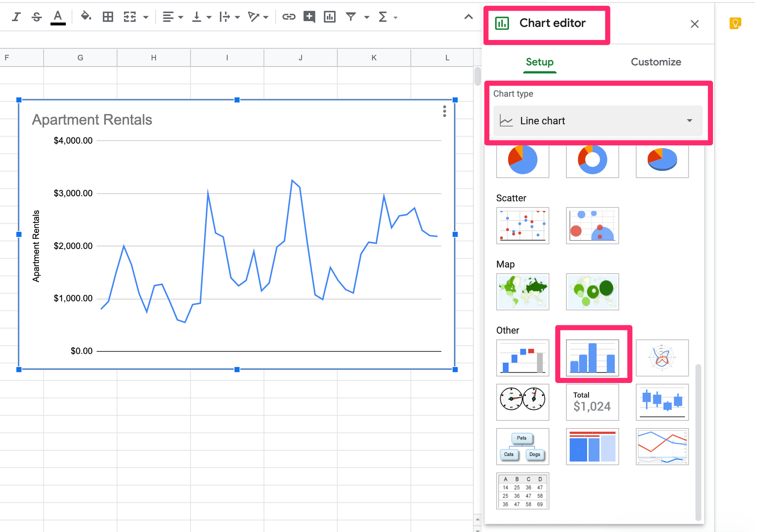The height and width of the screenshot is (532, 770).
Task: Open the text color picker
Action: click(58, 17)
